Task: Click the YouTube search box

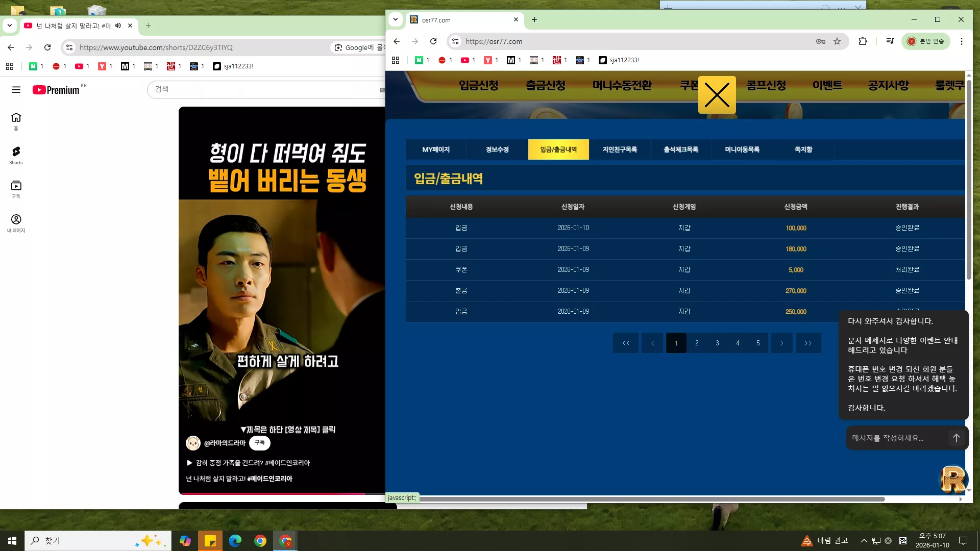Action: (x=265, y=90)
